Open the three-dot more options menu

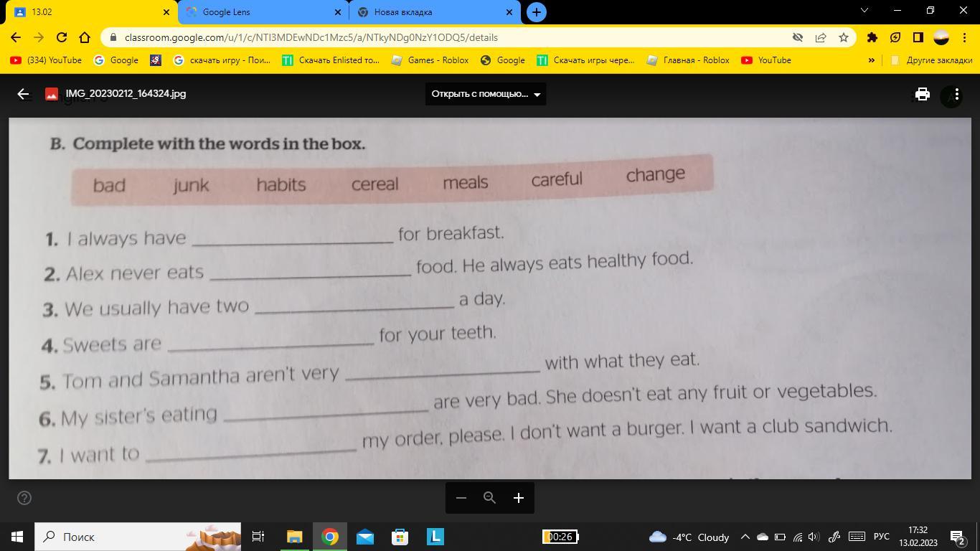point(956,94)
